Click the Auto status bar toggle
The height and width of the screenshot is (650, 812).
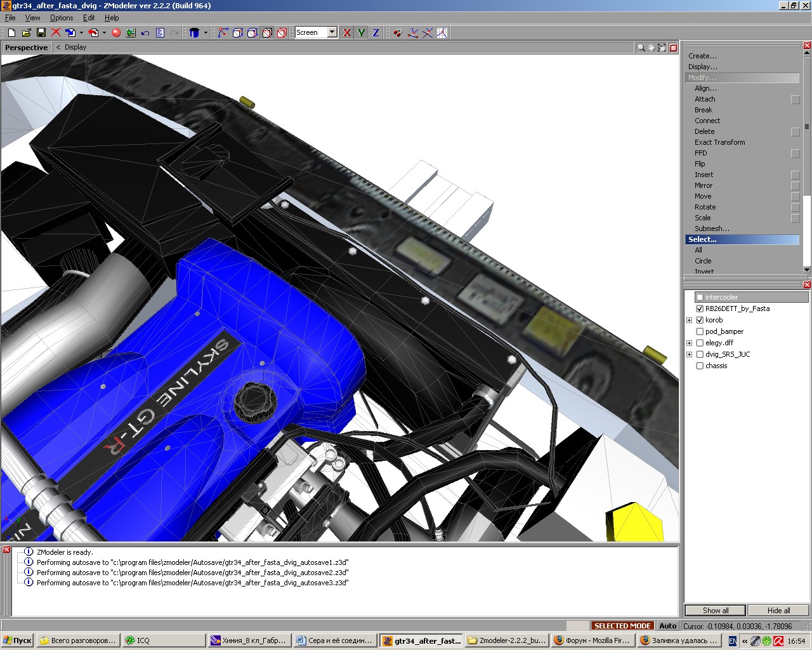(667, 626)
